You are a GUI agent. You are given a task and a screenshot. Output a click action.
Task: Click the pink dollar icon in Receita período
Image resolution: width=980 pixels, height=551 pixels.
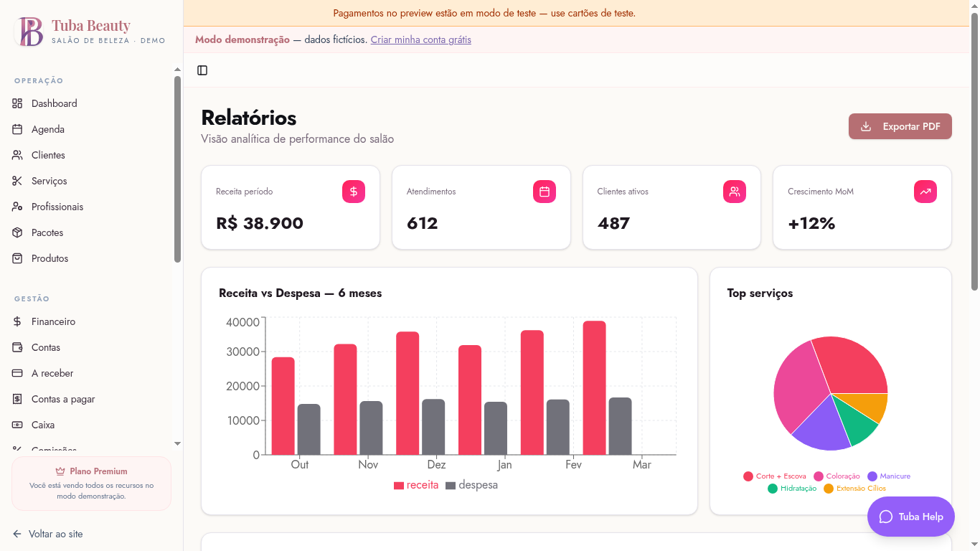[x=354, y=192]
